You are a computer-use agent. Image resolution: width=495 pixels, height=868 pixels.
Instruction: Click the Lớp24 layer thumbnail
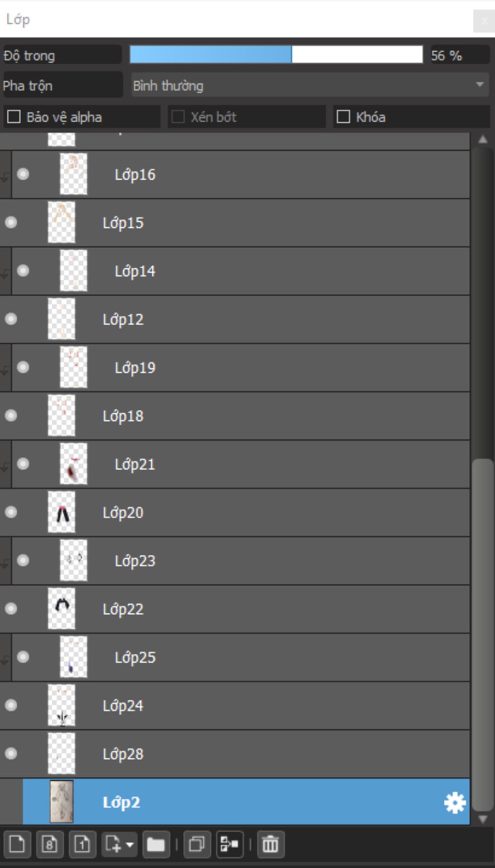point(61,706)
